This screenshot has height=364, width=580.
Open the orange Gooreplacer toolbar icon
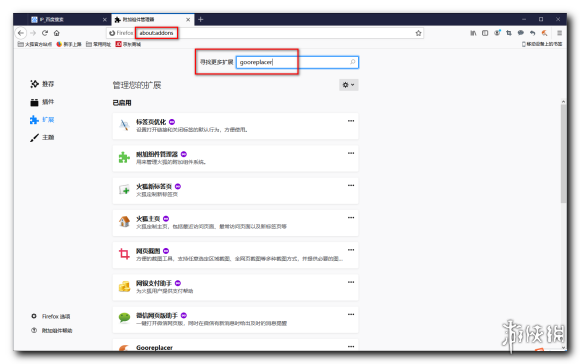pyautogui.click(x=544, y=33)
